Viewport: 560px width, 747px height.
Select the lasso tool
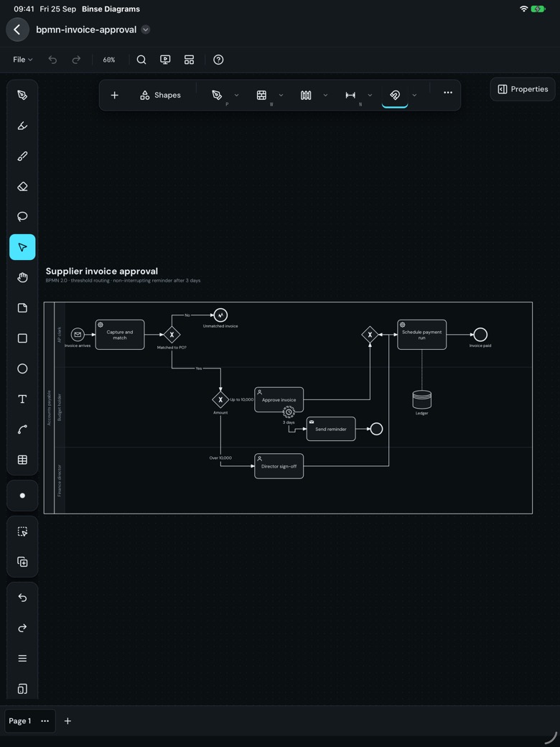click(22, 217)
